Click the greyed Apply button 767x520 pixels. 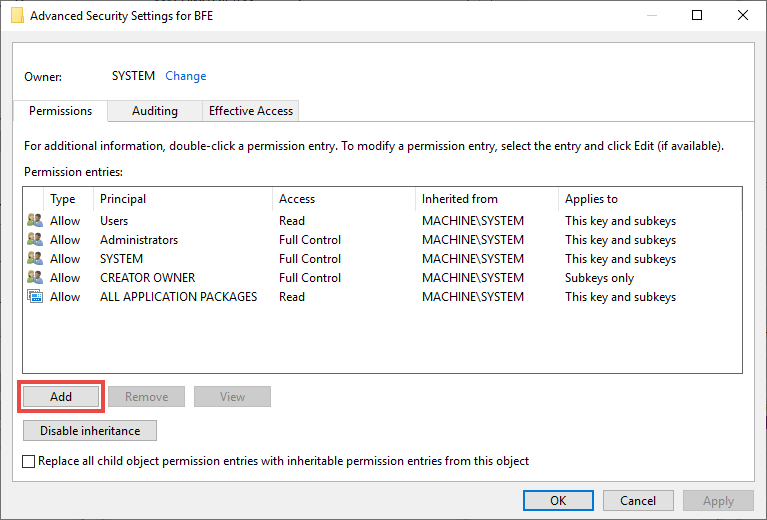pos(718,500)
